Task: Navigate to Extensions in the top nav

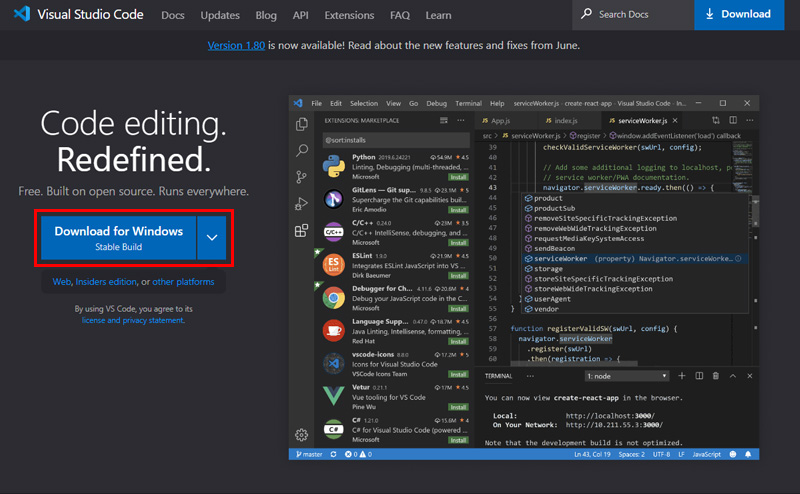Action: point(349,15)
